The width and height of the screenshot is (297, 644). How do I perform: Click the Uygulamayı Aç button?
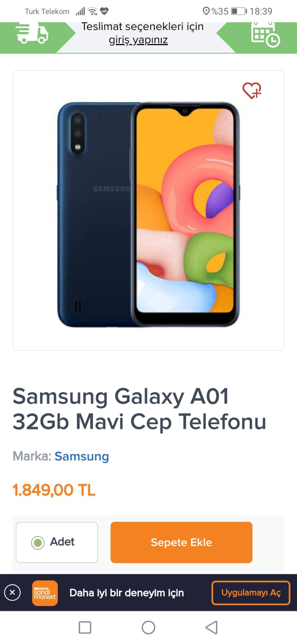coord(251,593)
